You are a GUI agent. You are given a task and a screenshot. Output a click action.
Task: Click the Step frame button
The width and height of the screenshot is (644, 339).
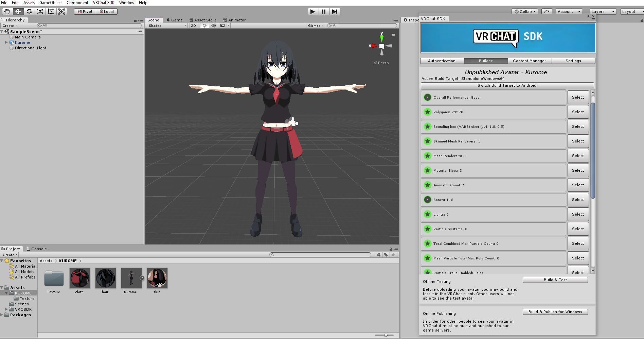tap(335, 11)
